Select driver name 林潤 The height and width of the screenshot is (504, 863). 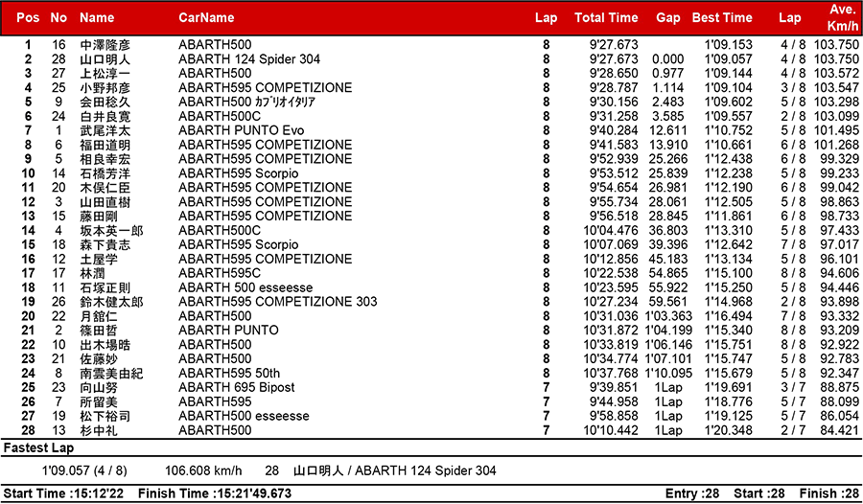[x=92, y=273]
